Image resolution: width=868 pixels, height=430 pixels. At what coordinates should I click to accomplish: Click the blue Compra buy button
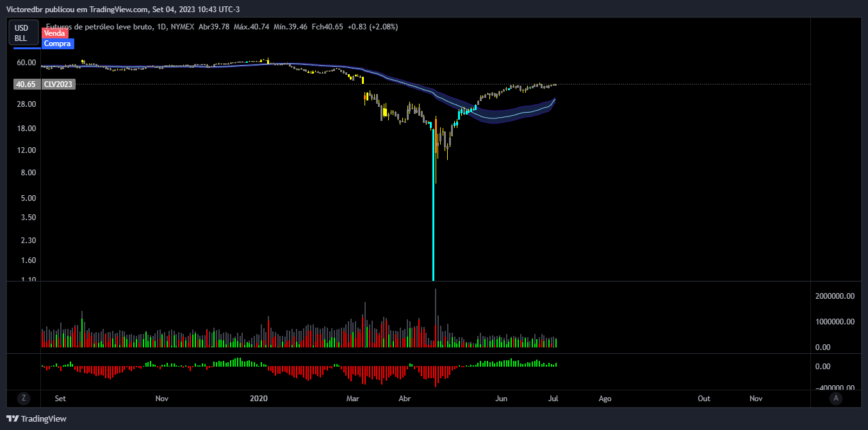58,44
